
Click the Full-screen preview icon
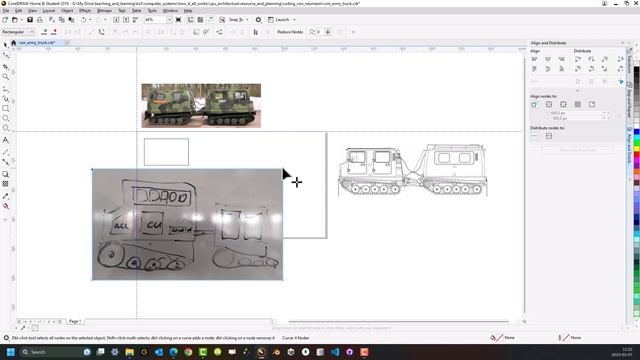[x=178, y=20]
